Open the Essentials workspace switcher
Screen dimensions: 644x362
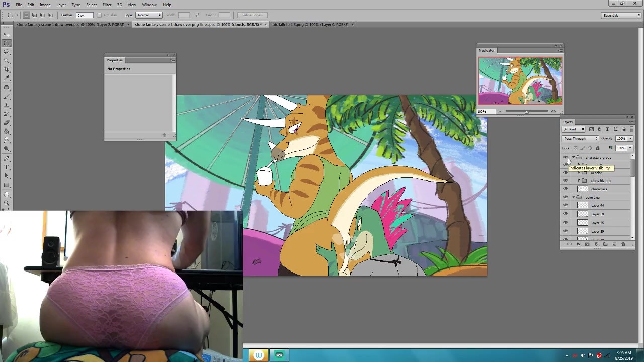(621, 15)
